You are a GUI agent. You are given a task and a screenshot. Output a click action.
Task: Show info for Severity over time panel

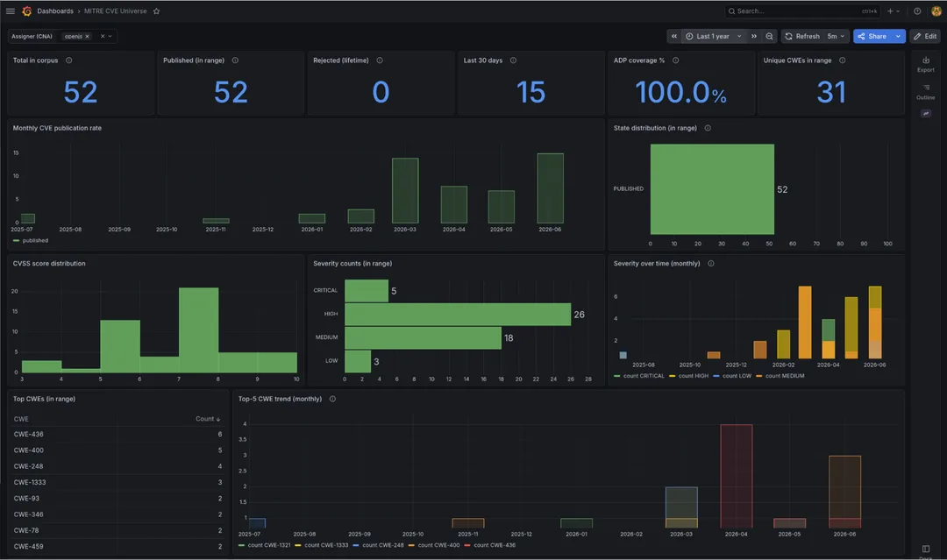[711, 263]
